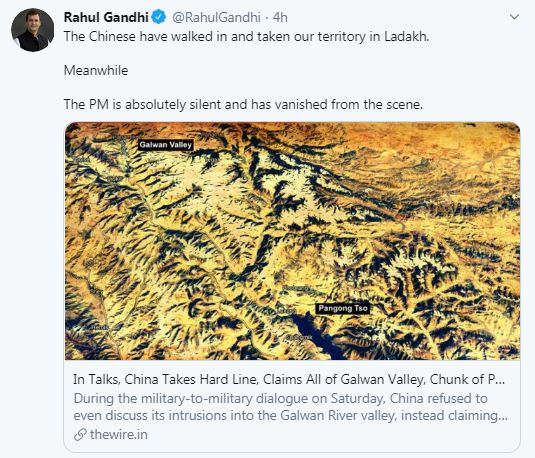Open the Rahul Gandhi display name link
535x458 pixels.
point(106,17)
